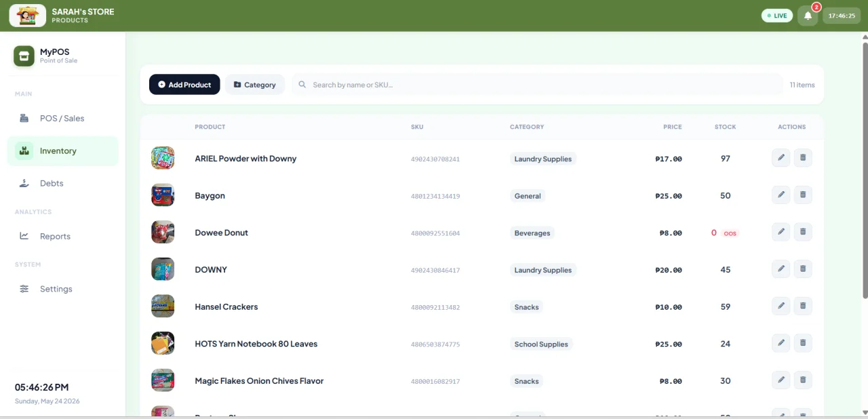
Task: Click the ₱20.00 price of DOWNY
Action: coord(669,270)
